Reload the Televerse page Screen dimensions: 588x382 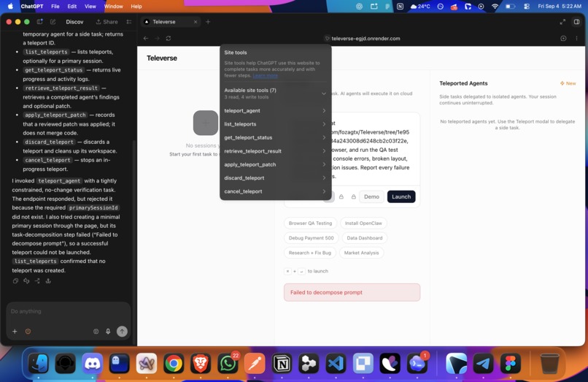169,38
